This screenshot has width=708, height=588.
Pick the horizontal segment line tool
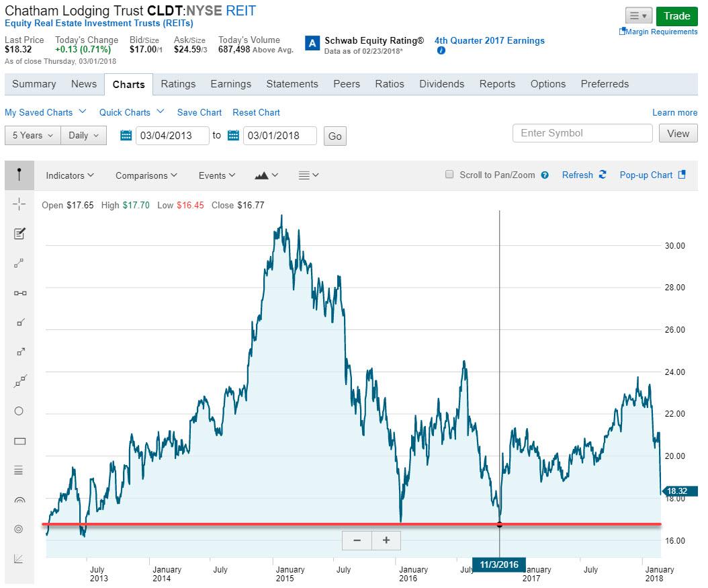coord(20,293)
